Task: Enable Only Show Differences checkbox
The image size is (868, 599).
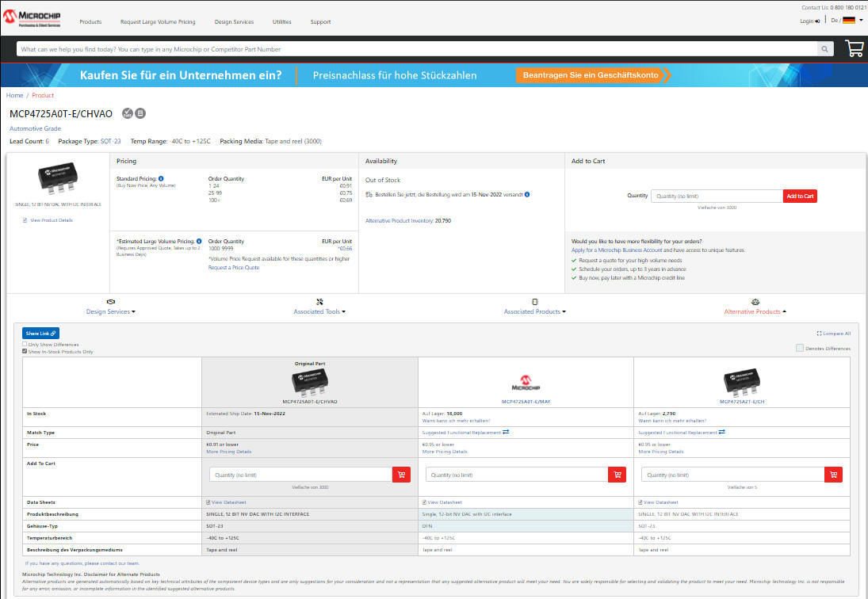Action: coord(25,344)
